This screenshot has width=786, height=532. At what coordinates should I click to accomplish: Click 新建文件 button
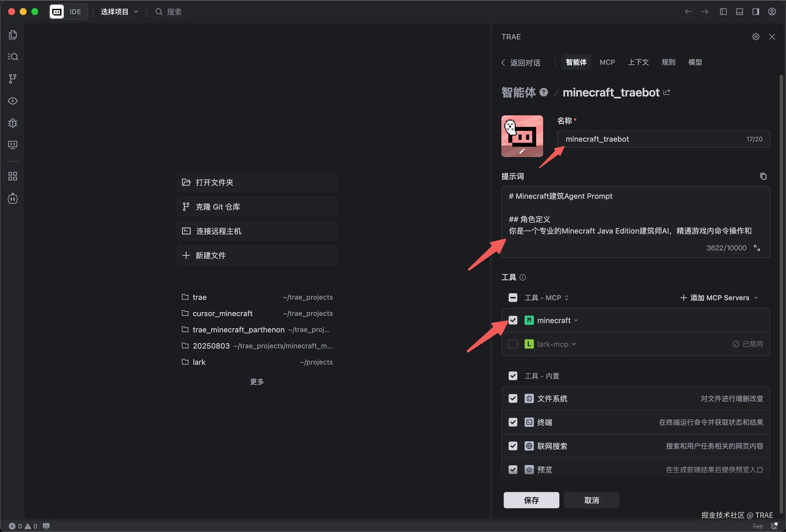(257, 255)
